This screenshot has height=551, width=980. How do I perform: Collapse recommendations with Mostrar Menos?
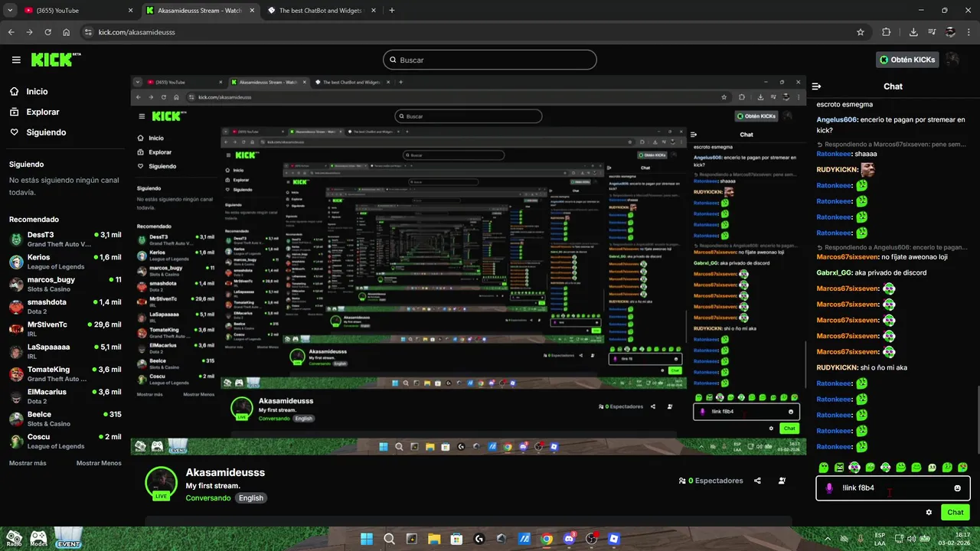(99, 463)
